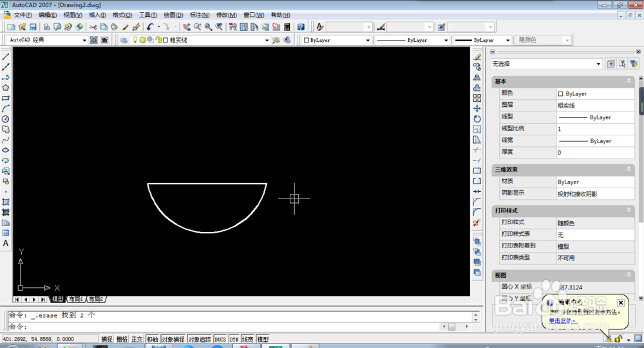Select the Line draw tool
644x348 pixels.
pyautogui.click(x=6, y=56)
